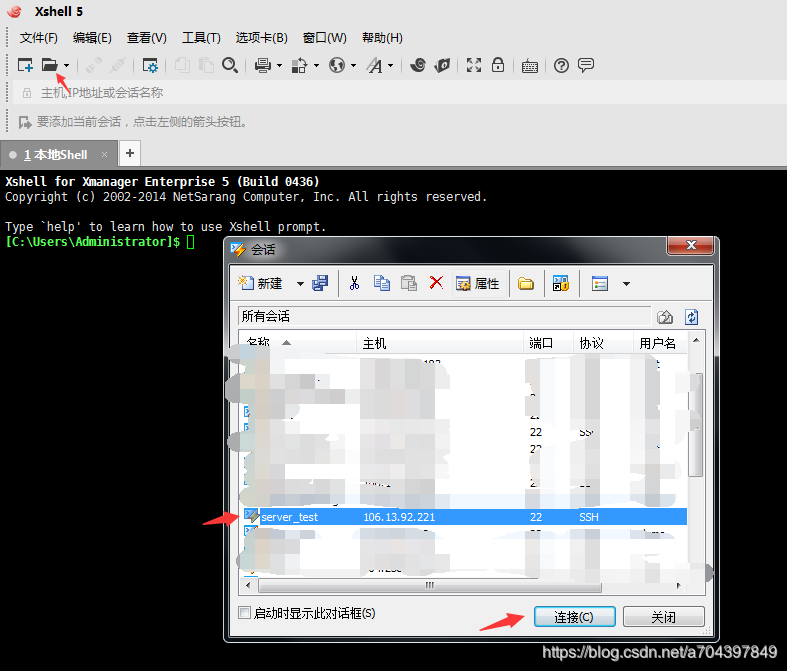Click the New session toolbar icon
This screenshot has height=671, width=787.
pyautogui.click(x=25, y=65)
